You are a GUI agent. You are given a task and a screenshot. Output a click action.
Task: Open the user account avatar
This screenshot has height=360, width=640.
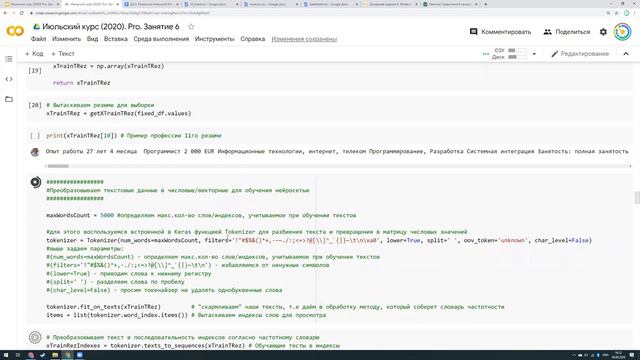click(x=622, y=32)
